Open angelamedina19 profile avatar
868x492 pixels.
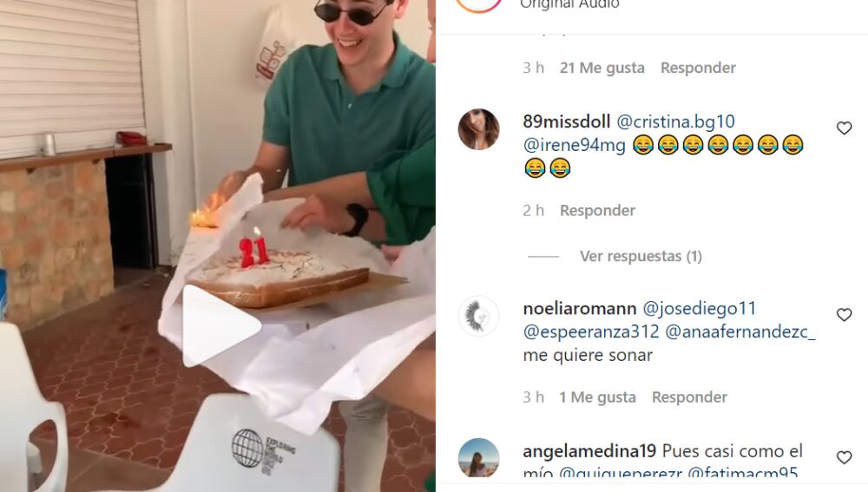479,457
